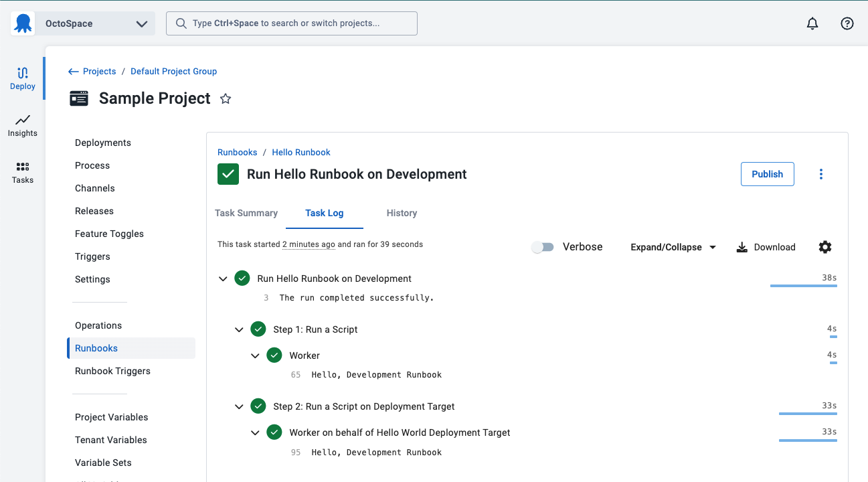Viewport: 868px width, 482px height.
Task: Focus the project search input field
Action: click(x=292, y=23)
